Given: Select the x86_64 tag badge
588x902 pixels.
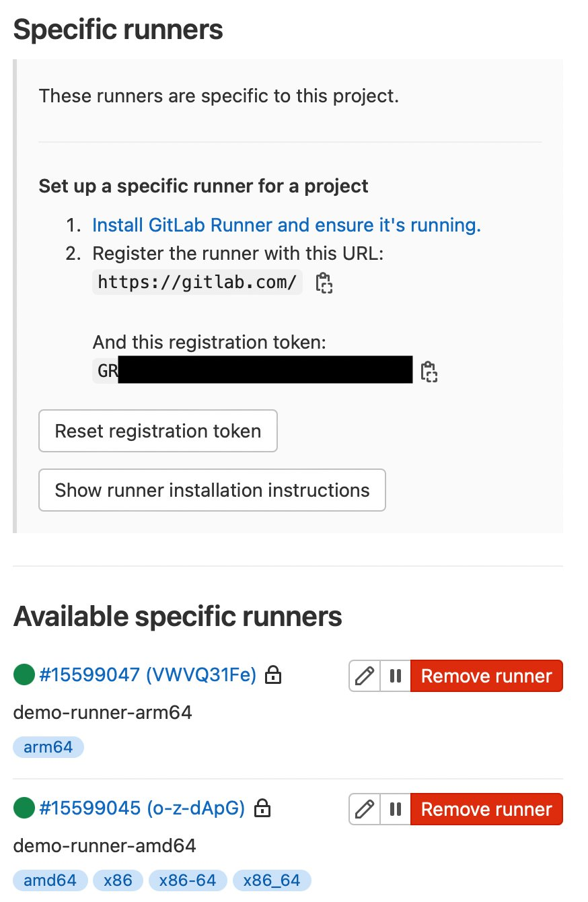Looking at the screenshot, I should 272,880.
